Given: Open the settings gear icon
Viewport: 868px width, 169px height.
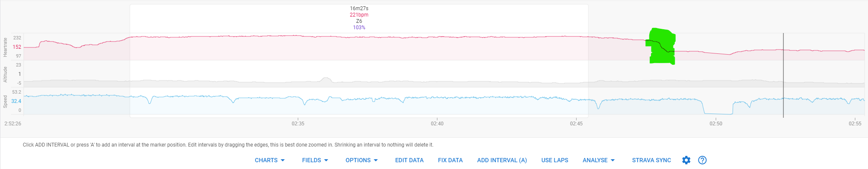Looking at the screenshot, I should pos(686,160).
